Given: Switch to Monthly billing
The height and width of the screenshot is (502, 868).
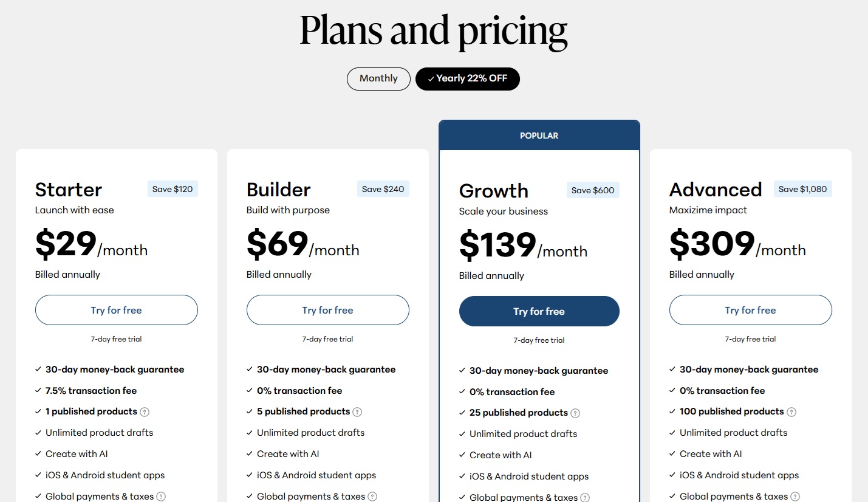Looking at the screenshot, I should [378, 78].
